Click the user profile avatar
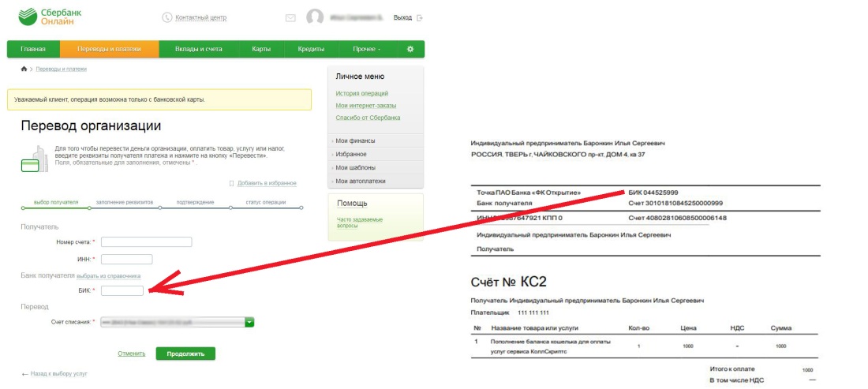Viewport: 868px width, 389px height. (x=315, y=17)
